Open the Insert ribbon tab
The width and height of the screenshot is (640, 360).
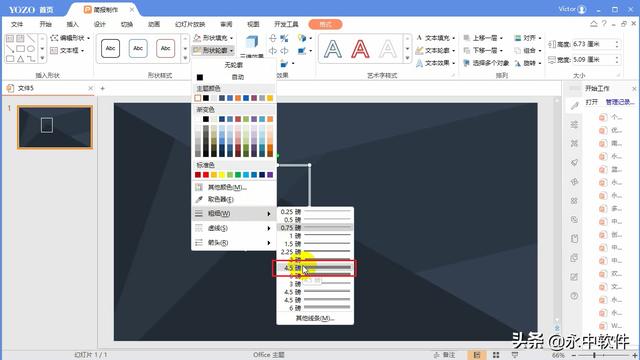tap(72, 24)
